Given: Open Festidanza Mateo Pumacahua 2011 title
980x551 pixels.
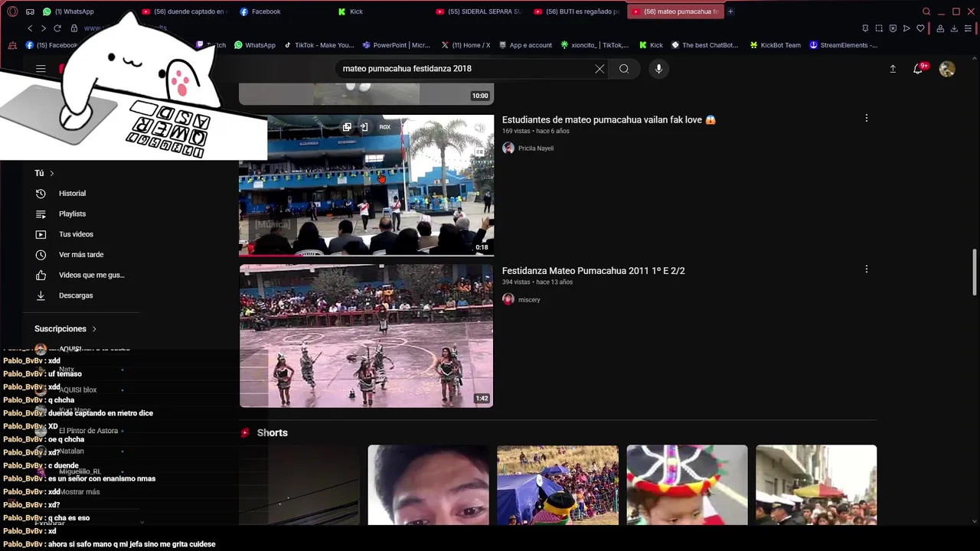Looking at the screenshot, I should pos(593,271).
